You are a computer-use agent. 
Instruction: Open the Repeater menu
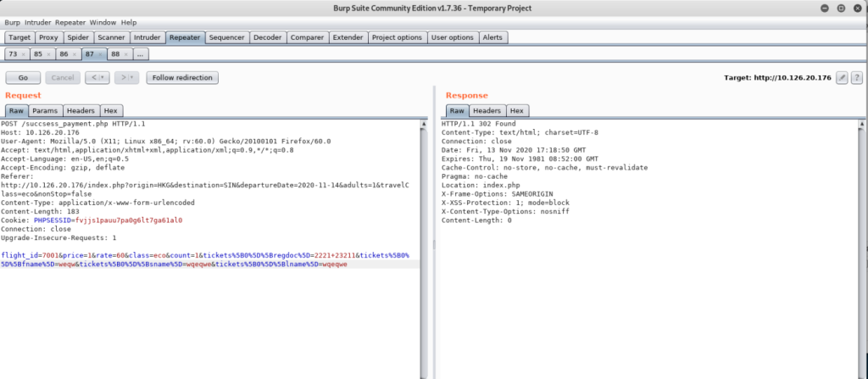70,23
